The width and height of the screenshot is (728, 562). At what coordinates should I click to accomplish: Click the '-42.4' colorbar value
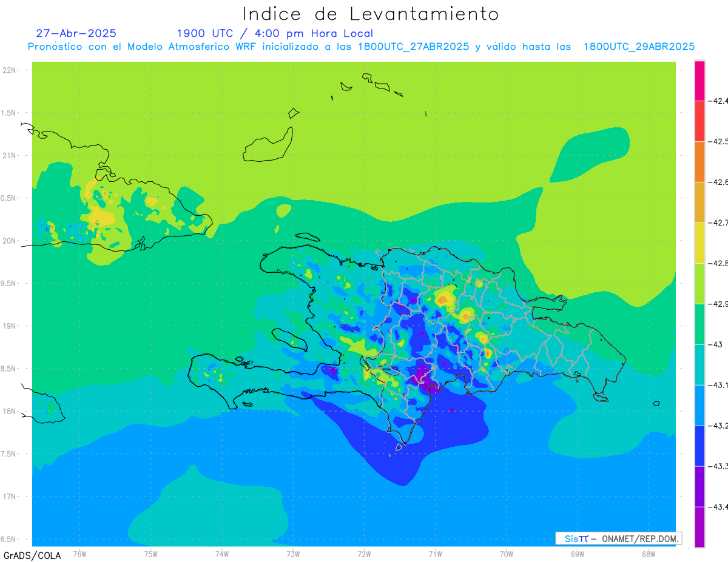click(718, 101)
